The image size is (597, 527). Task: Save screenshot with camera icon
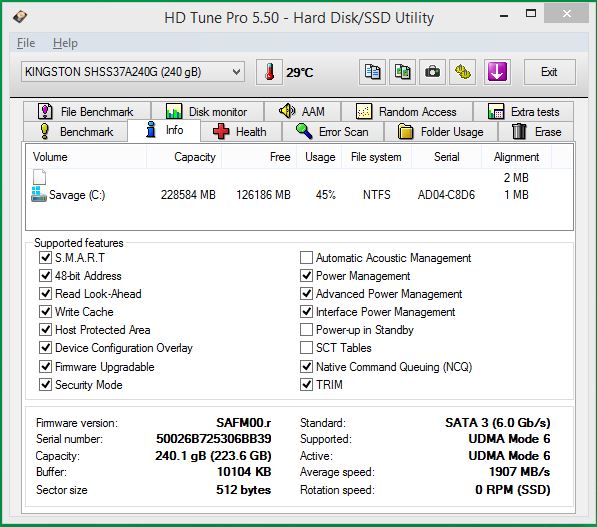pos(433,72)
